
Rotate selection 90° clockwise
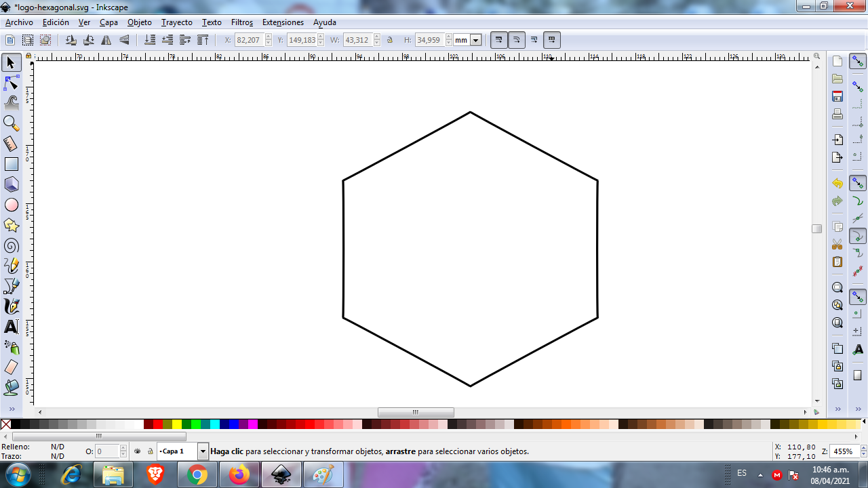(x=88, y=40)
